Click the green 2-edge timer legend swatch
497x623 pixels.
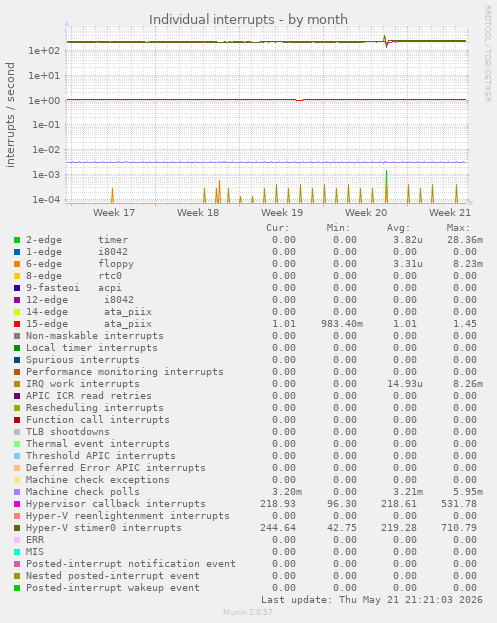(17, 240)
